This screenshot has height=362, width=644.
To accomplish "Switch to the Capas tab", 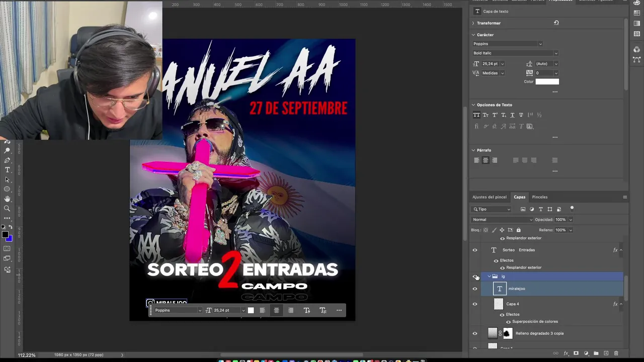I will coord(520,197).
